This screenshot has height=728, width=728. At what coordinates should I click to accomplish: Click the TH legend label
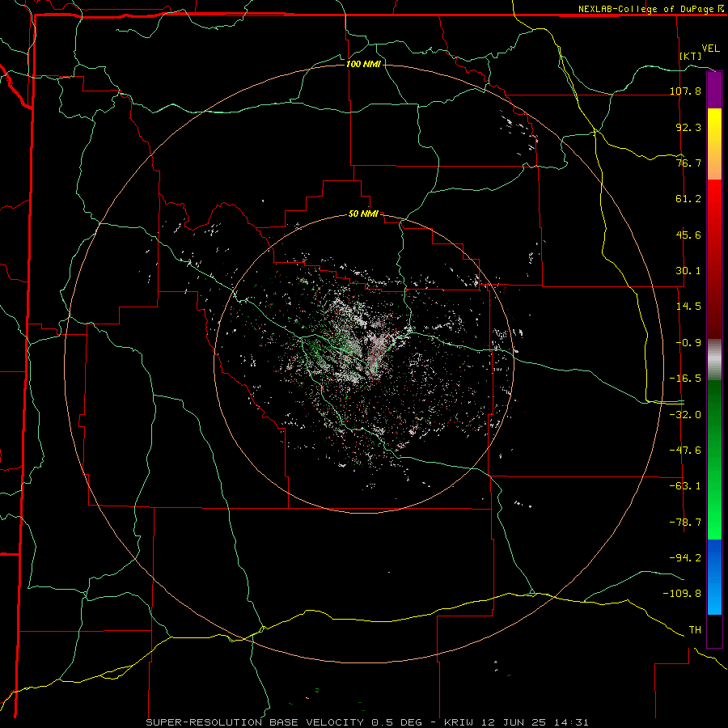point(695,630)
